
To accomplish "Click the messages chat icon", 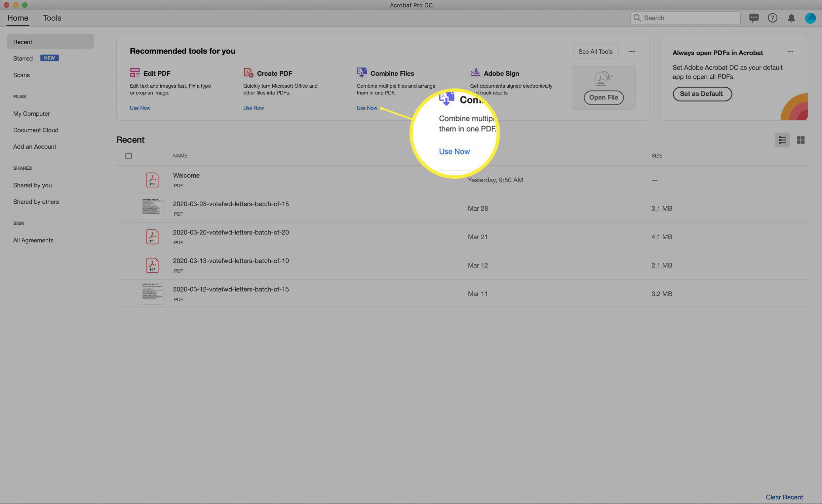I will click(x=754, y=17).
